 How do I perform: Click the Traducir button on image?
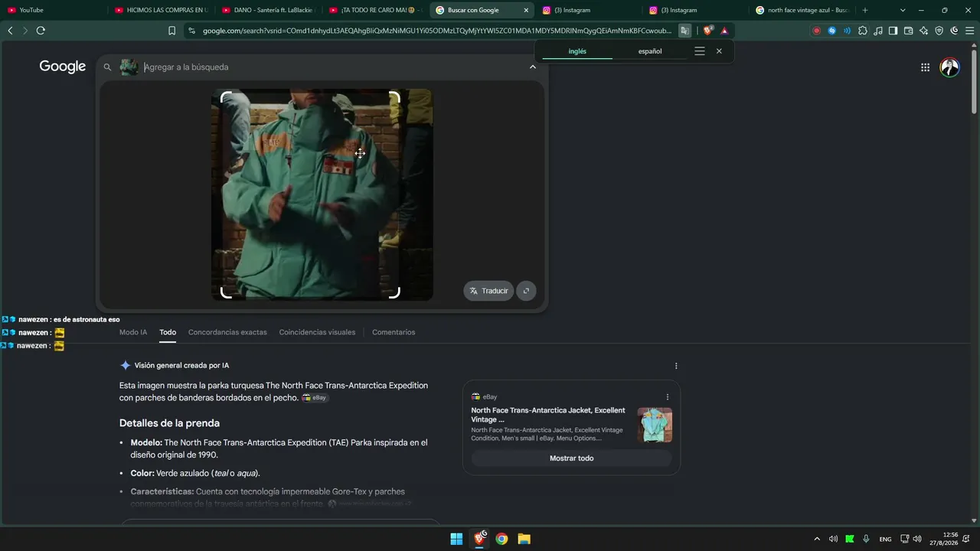click(x=488, y=291)
